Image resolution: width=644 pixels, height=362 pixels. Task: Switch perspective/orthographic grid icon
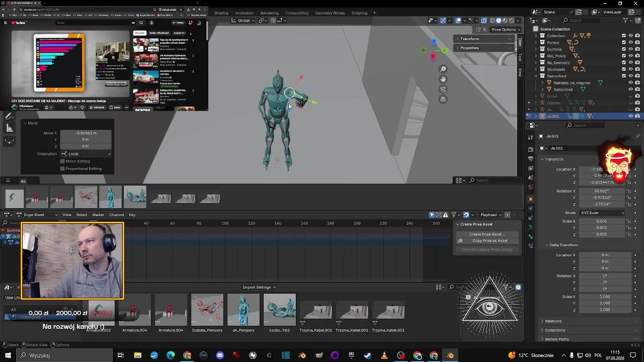[443, 99]
